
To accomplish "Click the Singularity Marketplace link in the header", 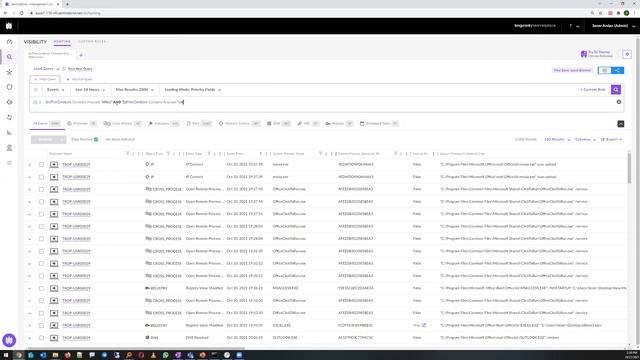I will [535, 26].
